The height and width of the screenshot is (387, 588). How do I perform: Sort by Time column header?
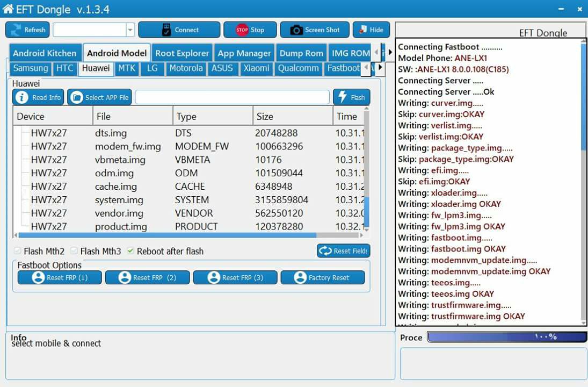click(348, 116)
